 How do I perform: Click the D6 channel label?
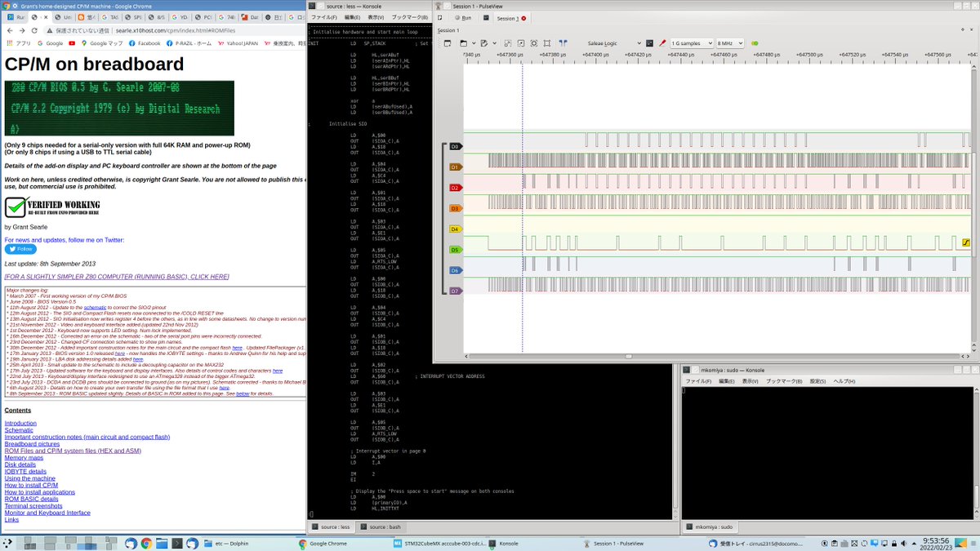[455, 270]
